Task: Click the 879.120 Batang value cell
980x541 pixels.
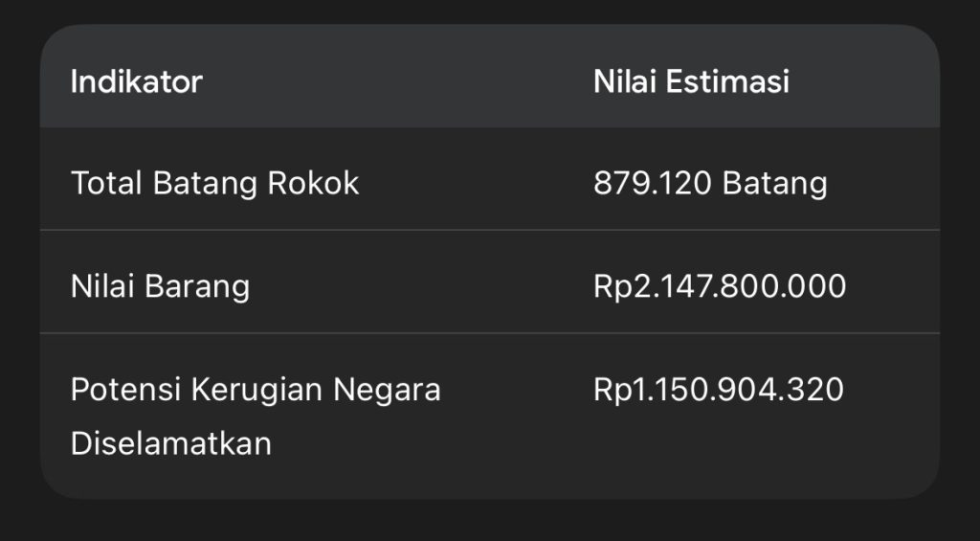Action: click(710, 182)
